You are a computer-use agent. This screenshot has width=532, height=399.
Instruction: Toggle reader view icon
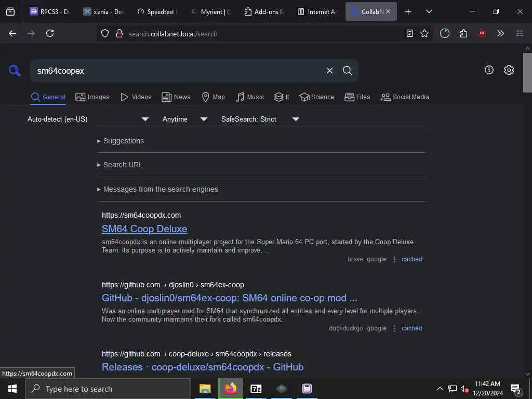point(409,33)
